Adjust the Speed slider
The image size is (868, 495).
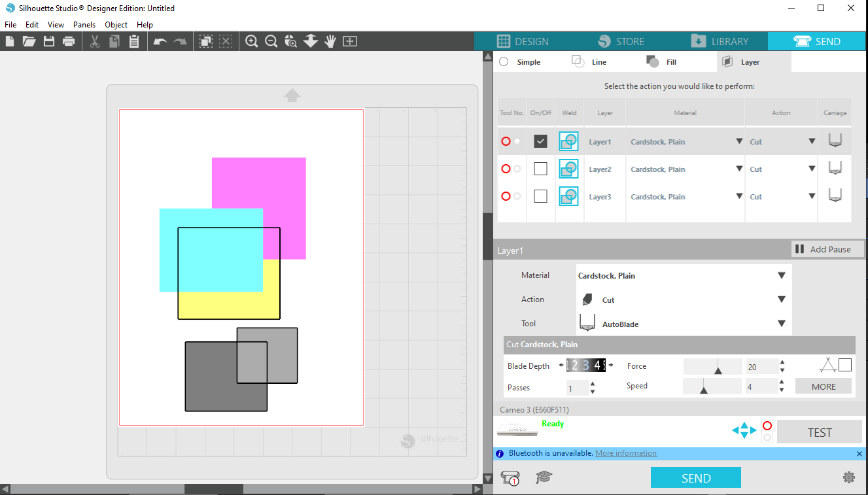[713, 386]
